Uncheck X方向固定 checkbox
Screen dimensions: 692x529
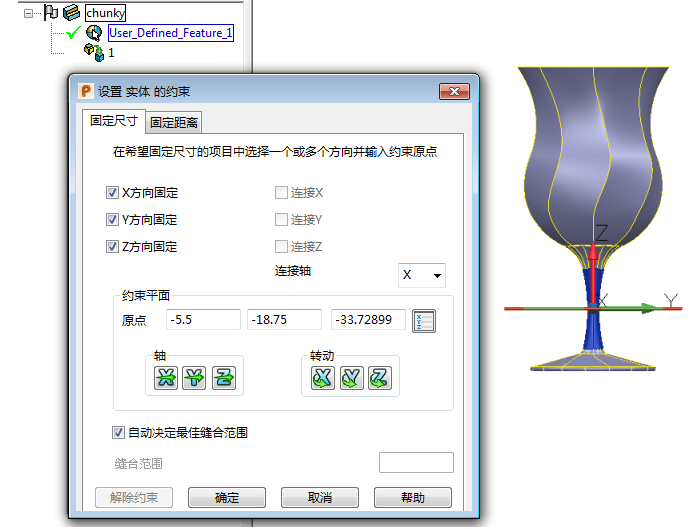tap(112, 193)
